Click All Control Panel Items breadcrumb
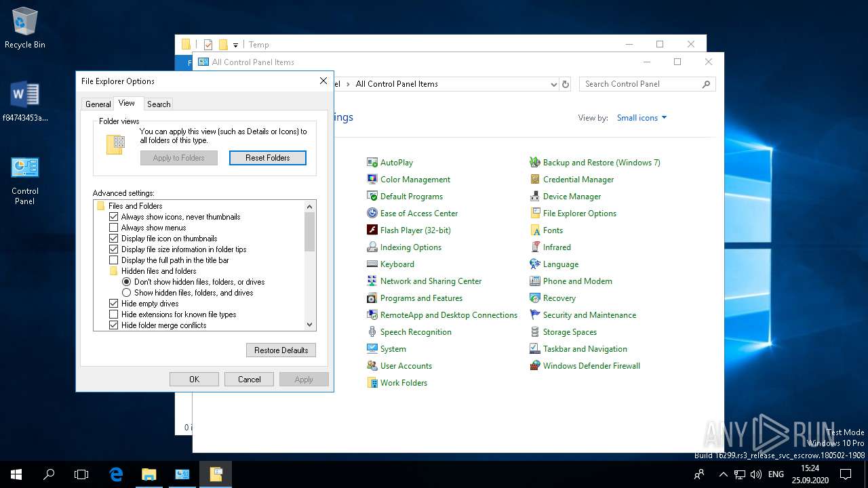Screen dimensions: 868x488 click(x=397, y=84)
